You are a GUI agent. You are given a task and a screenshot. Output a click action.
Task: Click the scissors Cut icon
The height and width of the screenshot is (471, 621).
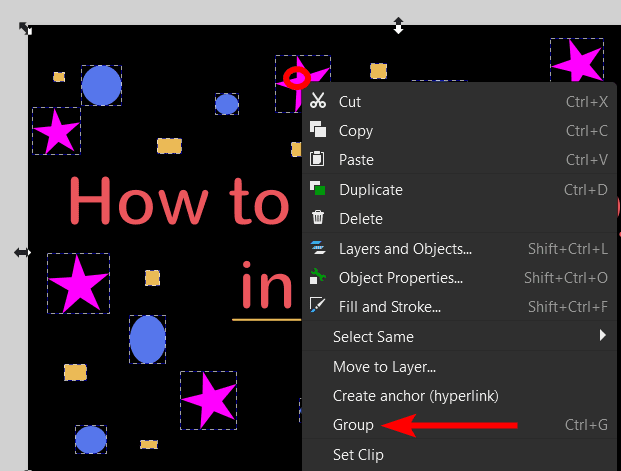(318, 101)
